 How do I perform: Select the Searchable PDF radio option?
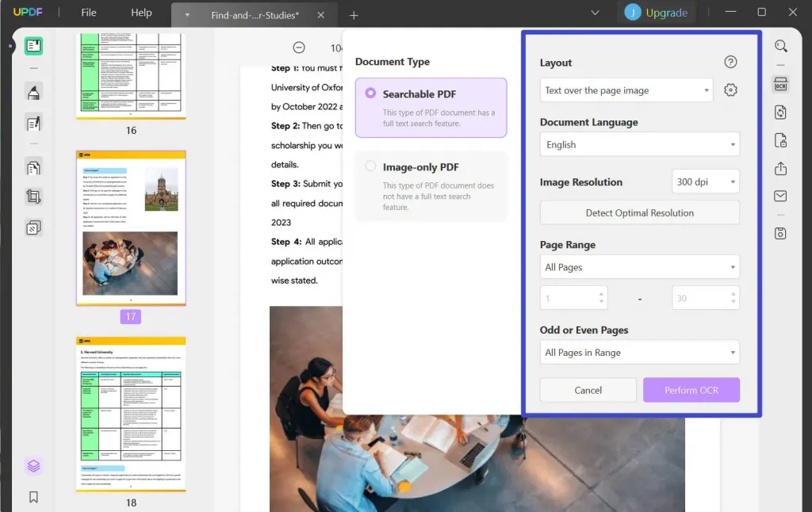(x=370, y=94)
